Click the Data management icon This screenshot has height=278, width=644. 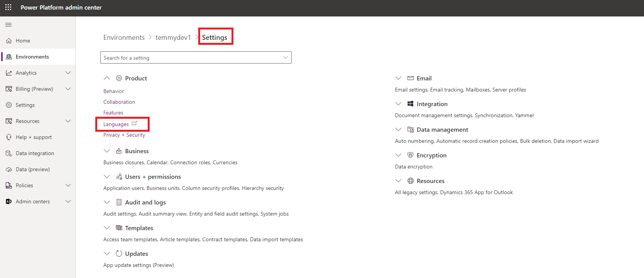pos(411,129)
